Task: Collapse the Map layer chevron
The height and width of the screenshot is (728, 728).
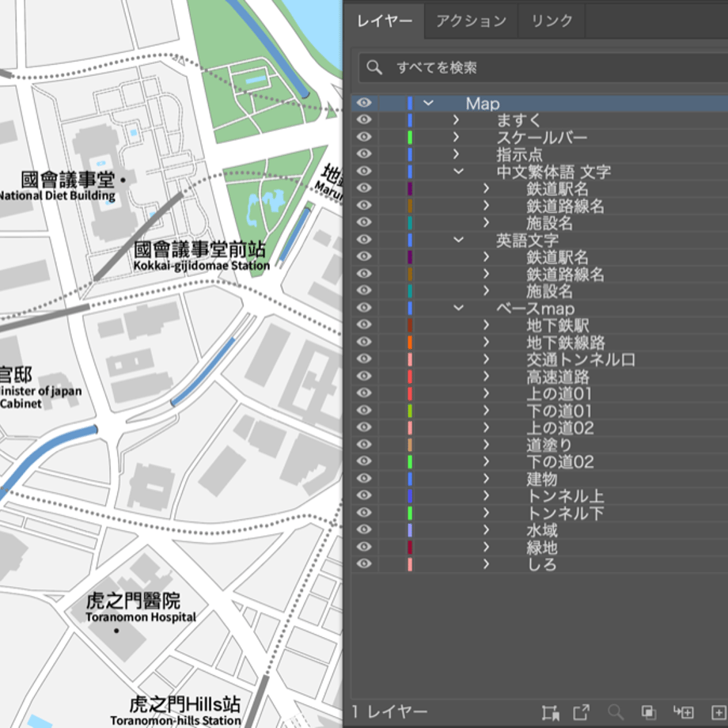Action: click(428, 103)
